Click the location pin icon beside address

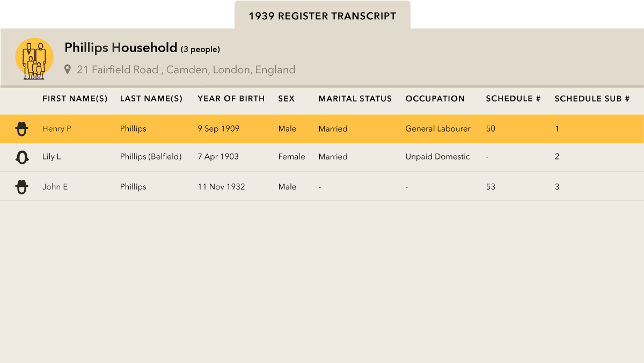[68, 69]
